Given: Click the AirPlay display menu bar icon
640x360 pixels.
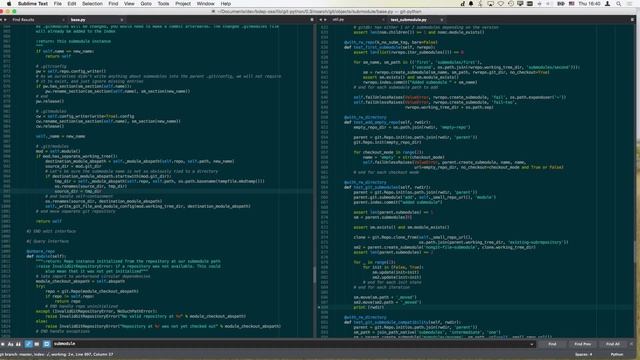Looking at the screenshot, I should 490,3.
